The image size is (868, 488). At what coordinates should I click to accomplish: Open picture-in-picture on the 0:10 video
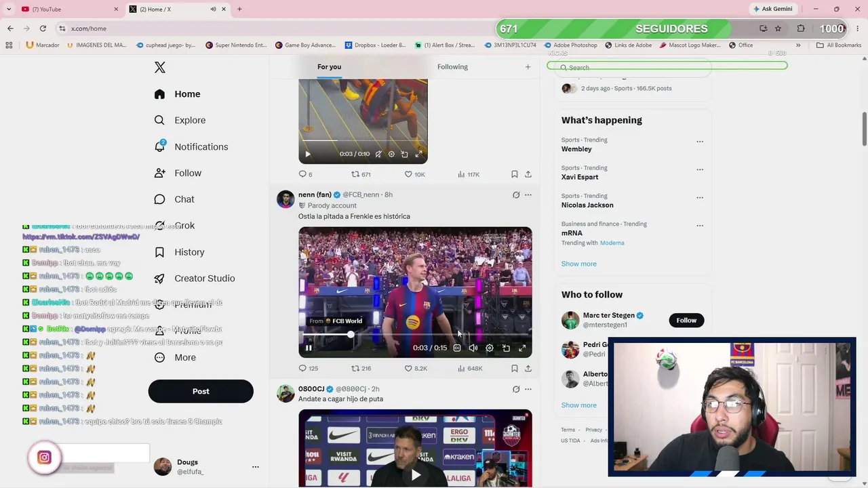405,155
